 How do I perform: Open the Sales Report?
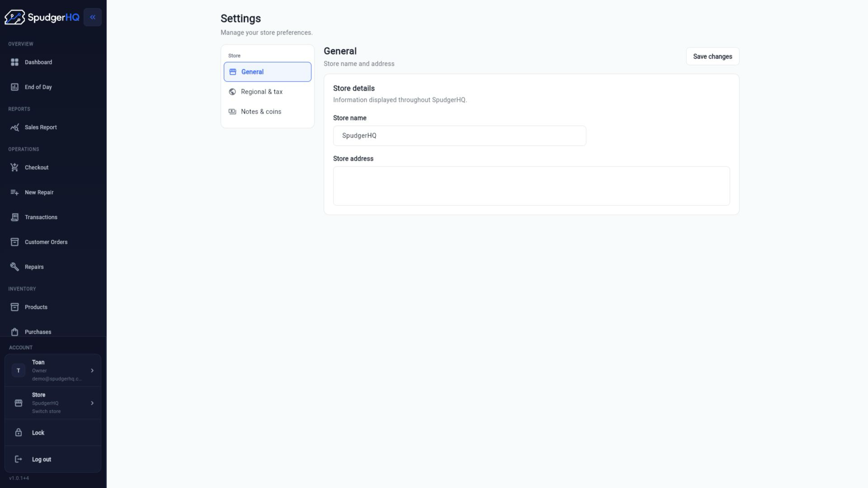pyautogui.click(x=53, y=127)
